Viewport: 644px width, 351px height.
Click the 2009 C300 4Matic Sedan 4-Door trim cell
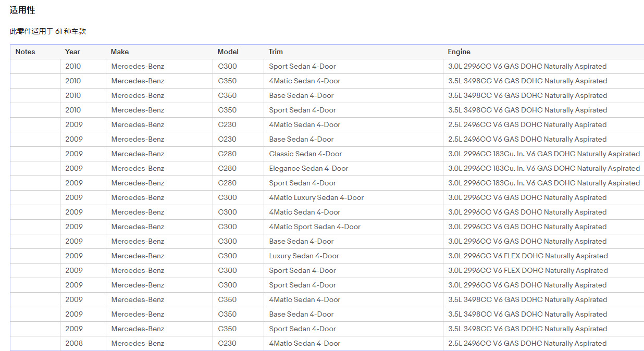coord(353,212)
